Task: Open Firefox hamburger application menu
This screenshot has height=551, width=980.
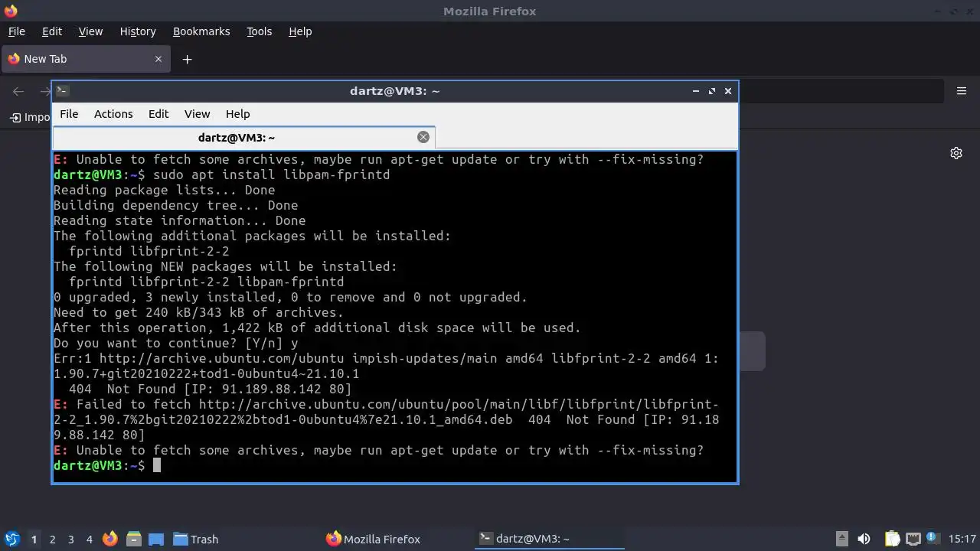Action: (962, 91)
